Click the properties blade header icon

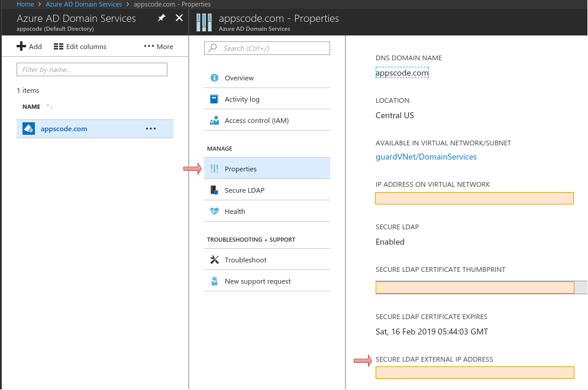tap(204, 22)
